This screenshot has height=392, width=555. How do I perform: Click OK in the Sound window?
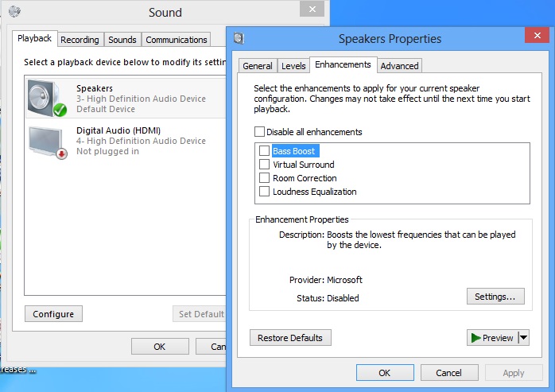[160, 347]
